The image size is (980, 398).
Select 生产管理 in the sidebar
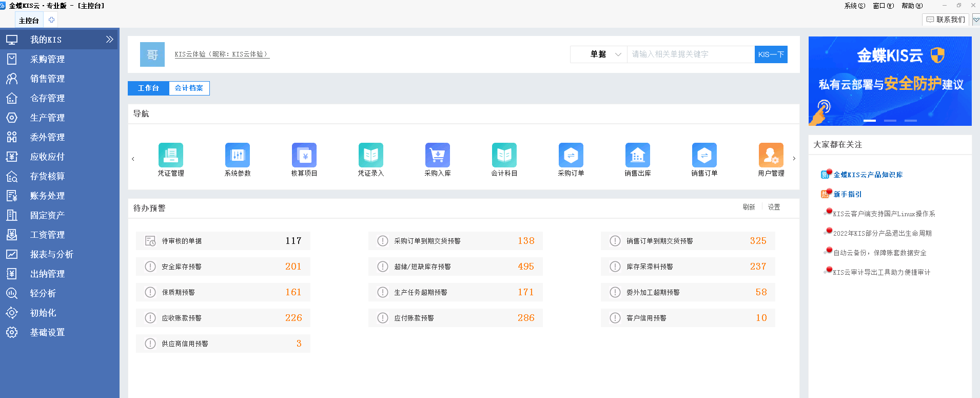pos(60,118)
